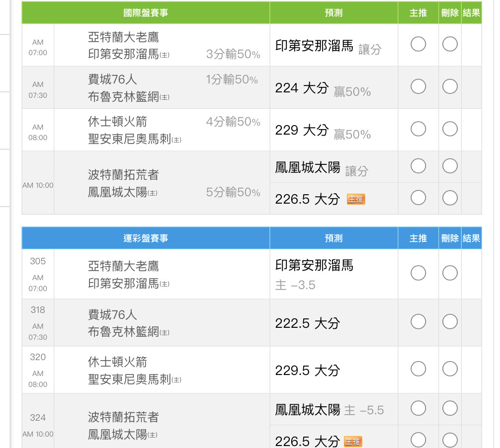Viewport: 500px width, 448px height.
Task: Click 費城76人 in 國際盤 table
Action: pos(112,79)
